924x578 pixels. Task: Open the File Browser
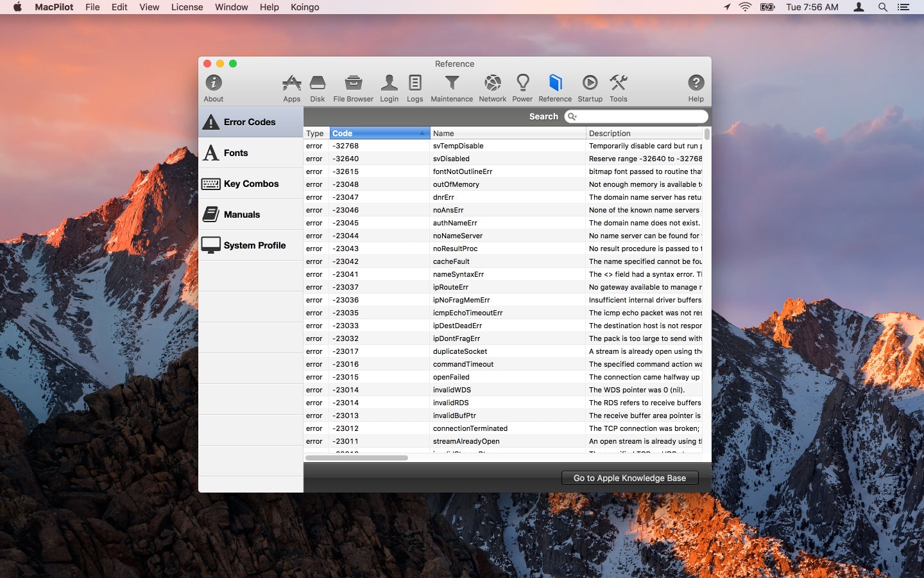point(352,87)
